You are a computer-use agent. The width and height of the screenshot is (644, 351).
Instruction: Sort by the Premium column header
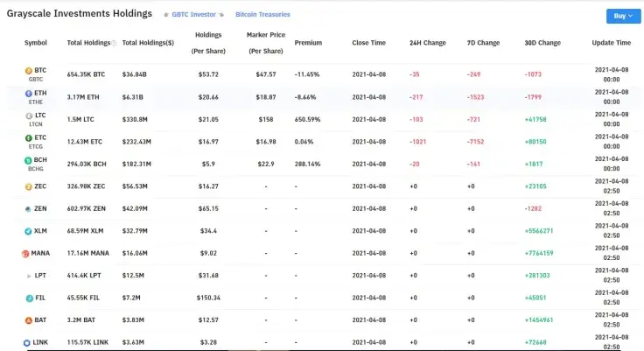308,43
